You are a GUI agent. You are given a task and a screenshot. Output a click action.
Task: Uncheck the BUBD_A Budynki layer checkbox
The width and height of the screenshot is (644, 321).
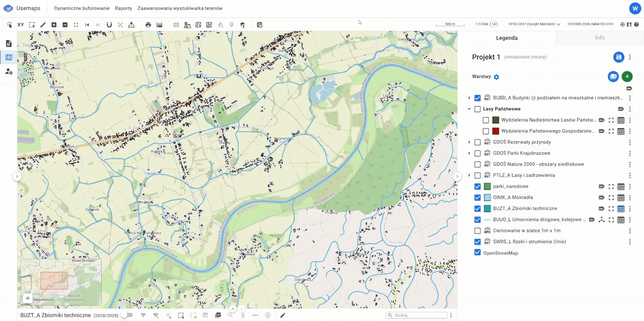coord(477,98)
